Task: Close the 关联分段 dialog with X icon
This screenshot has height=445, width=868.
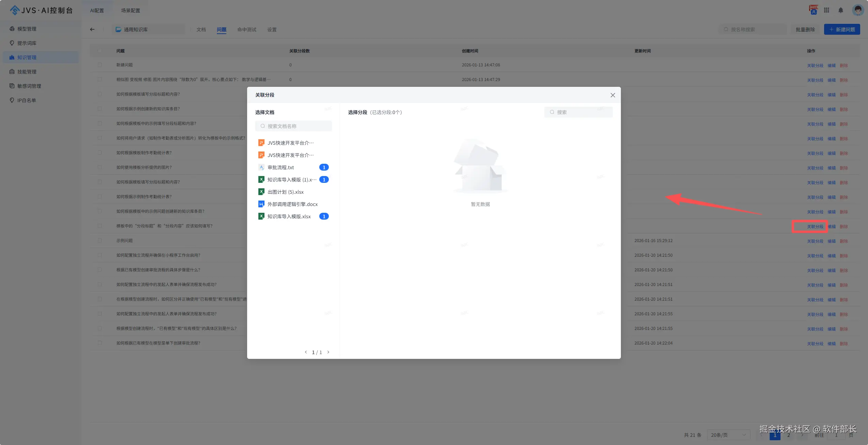Action: [x=612, y=95]
